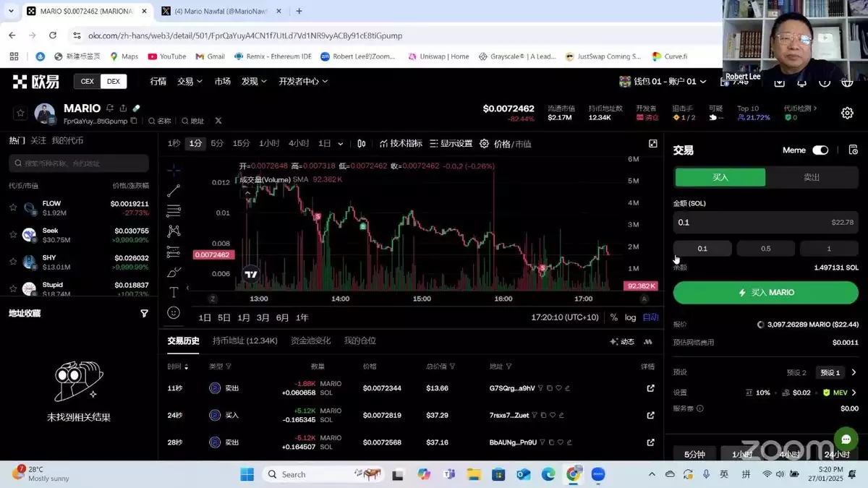The width and height of the screenshot is (868, 488).
Task: Star the FLOW token in the list
Action: point(13,207)
